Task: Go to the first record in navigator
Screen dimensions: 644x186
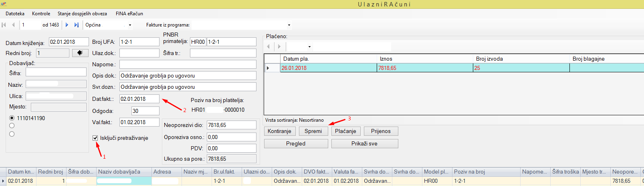Action: [x=4, y=25]
